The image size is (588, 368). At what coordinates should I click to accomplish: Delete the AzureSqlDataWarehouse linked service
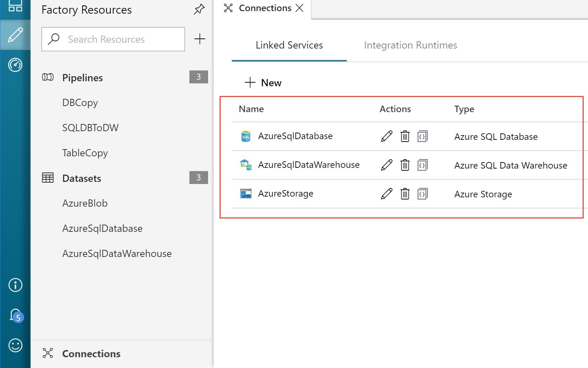[405, 165]
